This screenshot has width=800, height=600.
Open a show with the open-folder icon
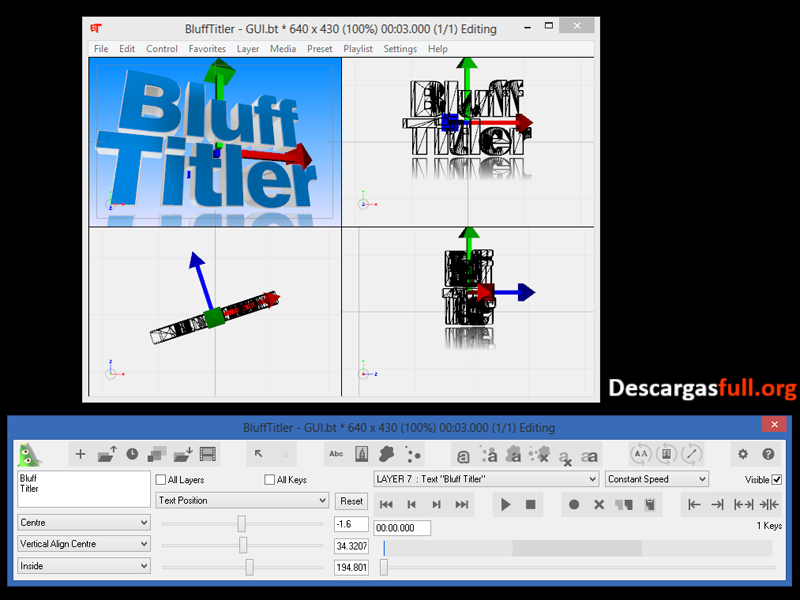click(107, 454)
